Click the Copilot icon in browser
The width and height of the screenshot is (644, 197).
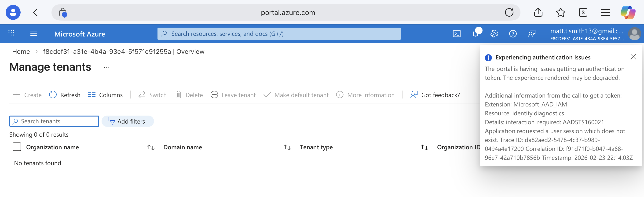(628, 12)
